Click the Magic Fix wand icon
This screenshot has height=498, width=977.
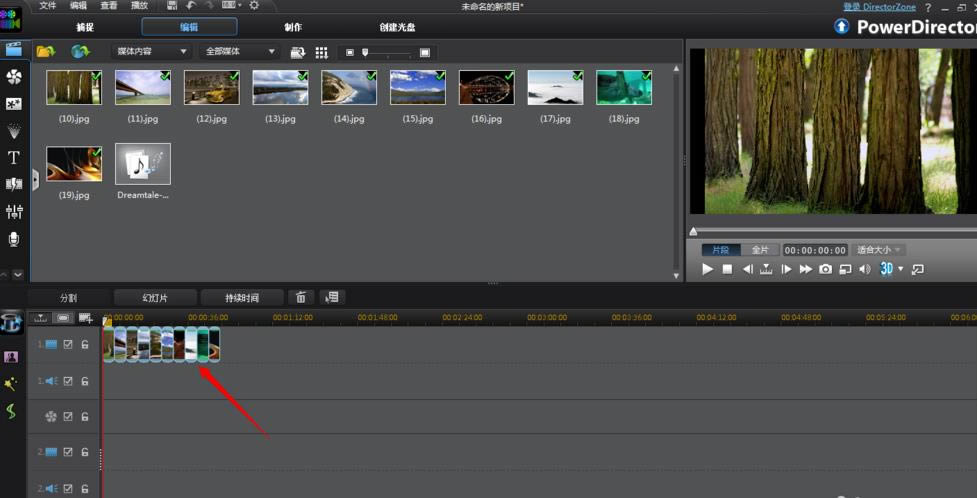(11, 384)
